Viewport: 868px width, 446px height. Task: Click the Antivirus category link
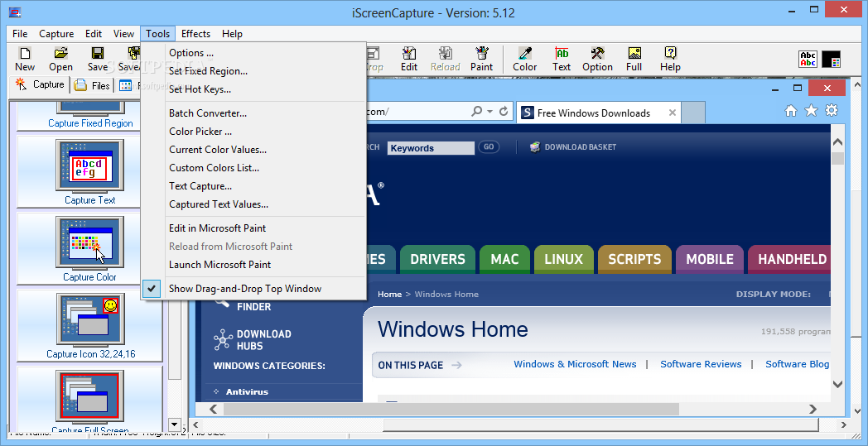(x=247, y=391)
